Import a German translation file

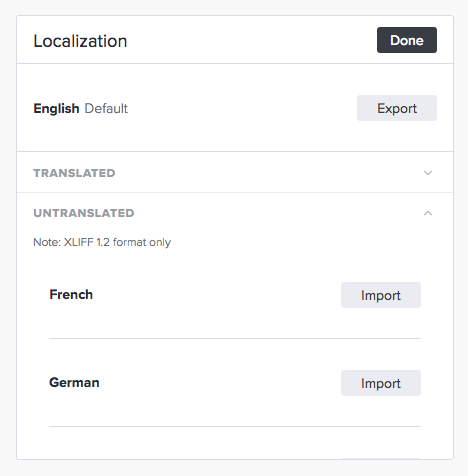click(x=381, y=383)
